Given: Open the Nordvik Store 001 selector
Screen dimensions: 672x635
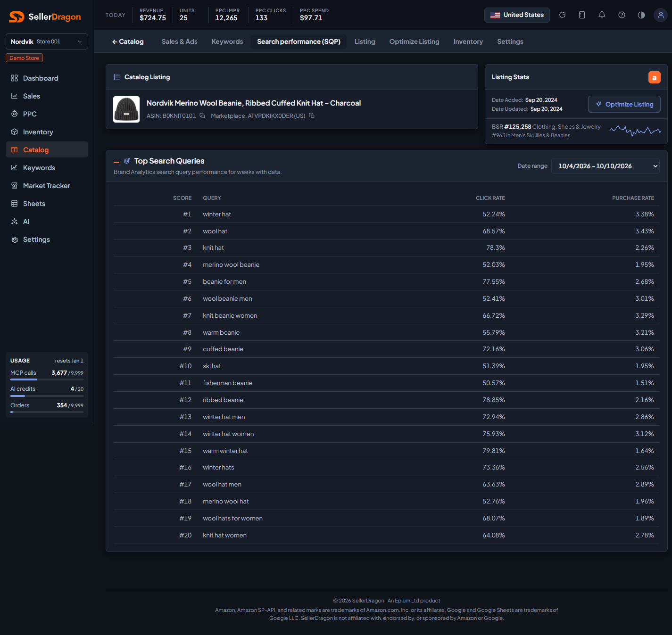Looking at the screenshot, I should click(47, 41).
